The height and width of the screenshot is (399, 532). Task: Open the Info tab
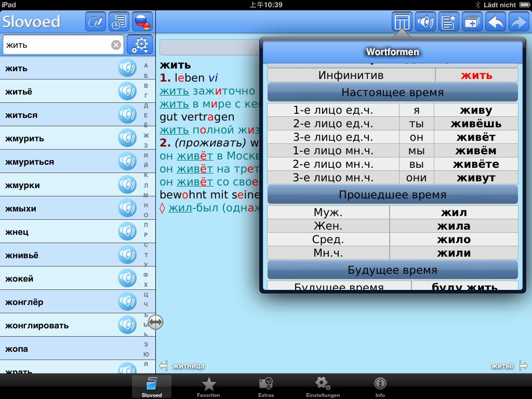(x=380, y=387)
